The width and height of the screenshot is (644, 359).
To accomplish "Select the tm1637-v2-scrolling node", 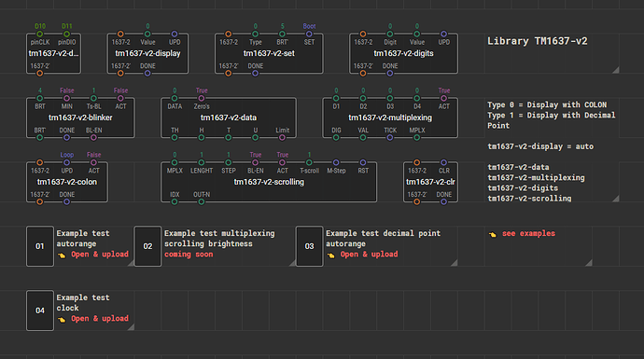I will pyautogui.click(x=269, y=182).
